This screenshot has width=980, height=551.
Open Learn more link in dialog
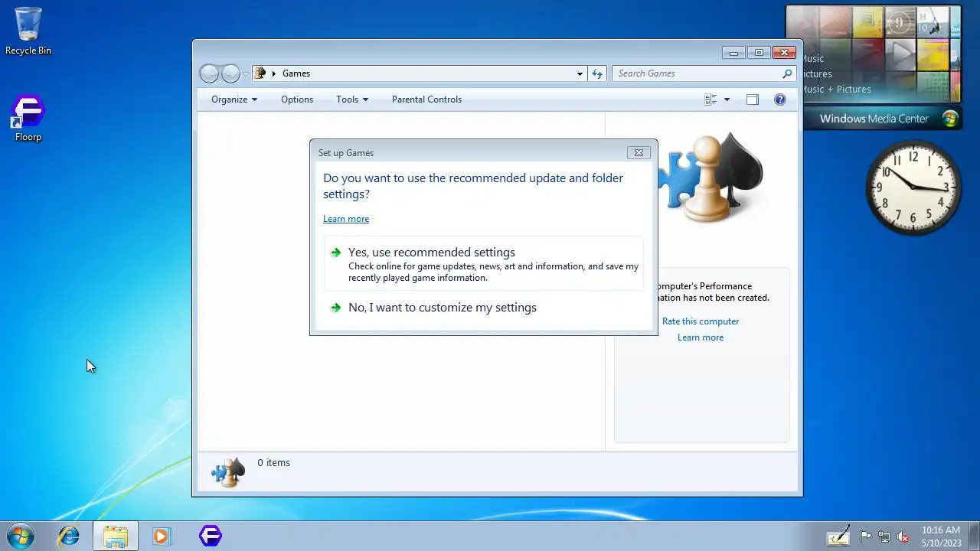346,219
